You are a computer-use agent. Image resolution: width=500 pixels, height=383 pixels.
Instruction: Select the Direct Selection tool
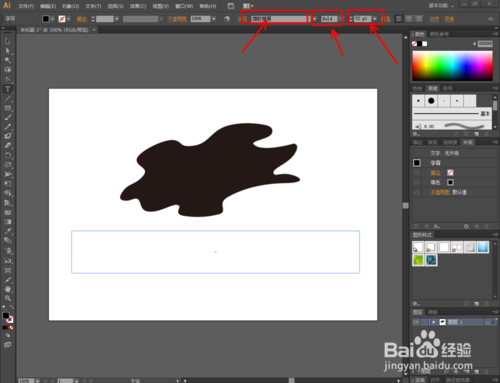point(8,51)
